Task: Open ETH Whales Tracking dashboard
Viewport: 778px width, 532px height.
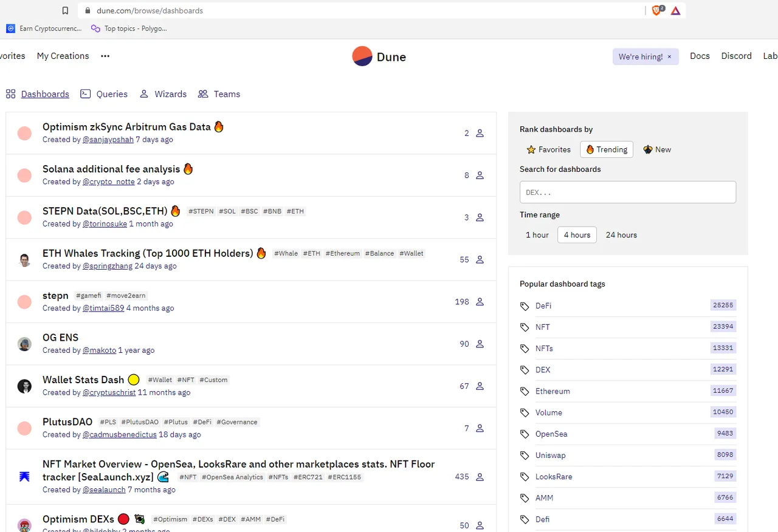Action: click(148, 253)
